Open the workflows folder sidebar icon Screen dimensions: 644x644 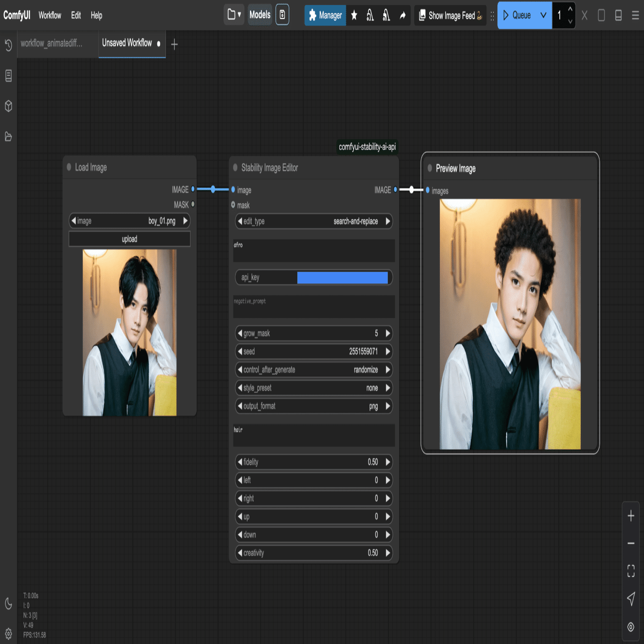8,136
